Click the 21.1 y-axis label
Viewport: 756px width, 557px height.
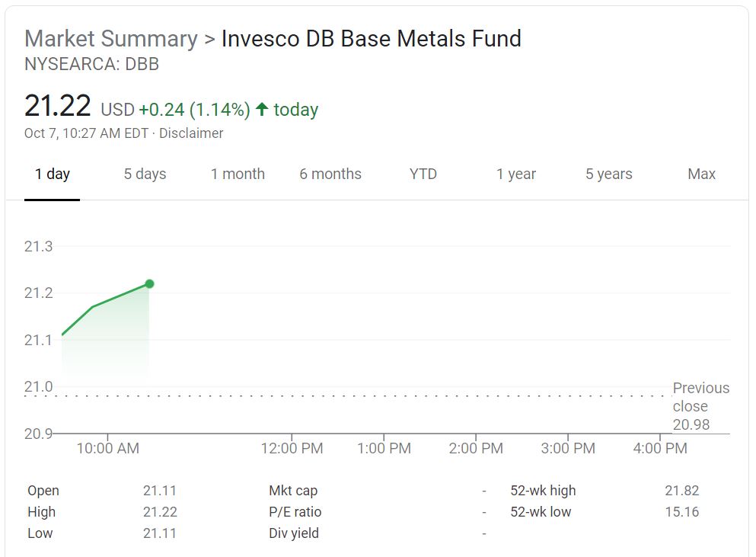pos(38,340)
